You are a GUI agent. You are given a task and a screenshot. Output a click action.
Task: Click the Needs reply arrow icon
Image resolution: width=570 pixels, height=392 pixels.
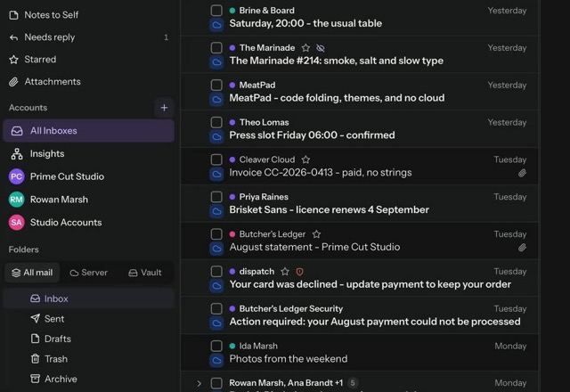pos(14,37)
